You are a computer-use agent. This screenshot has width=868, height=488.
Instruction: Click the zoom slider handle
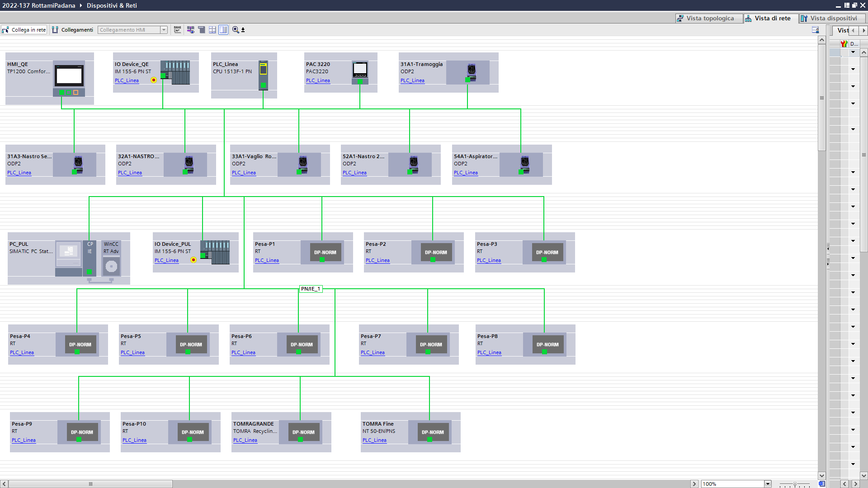(x=795, y=484)
